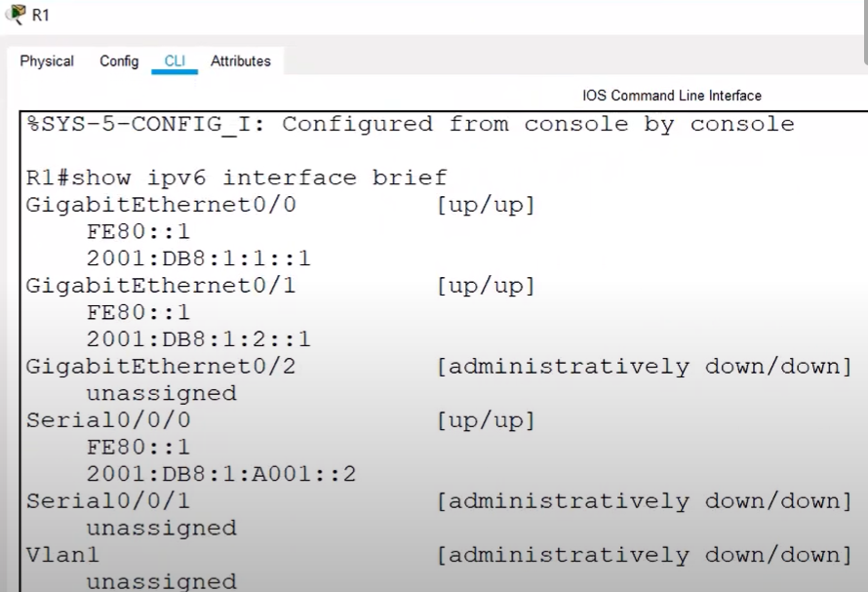Viewport: 868px width, 592px height.
Task: Click the Serial0/0/0 interface name
Action: click(108, 420)
